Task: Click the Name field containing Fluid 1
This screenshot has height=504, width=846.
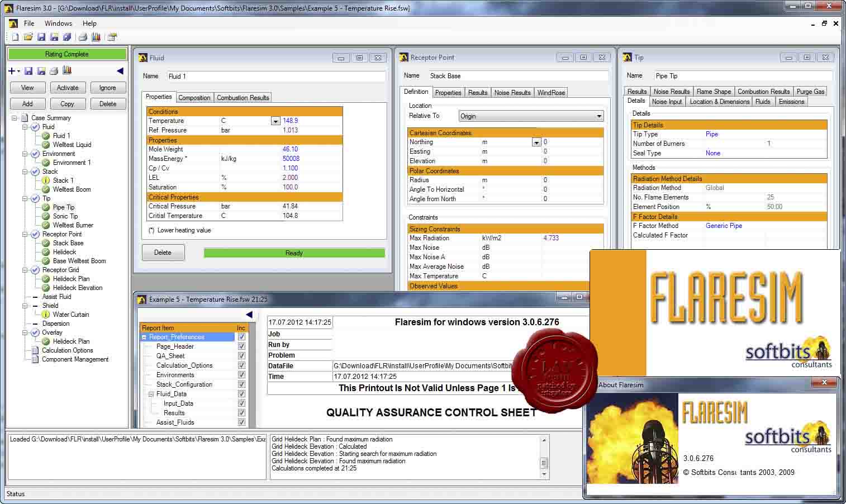Action: (275, 76)
